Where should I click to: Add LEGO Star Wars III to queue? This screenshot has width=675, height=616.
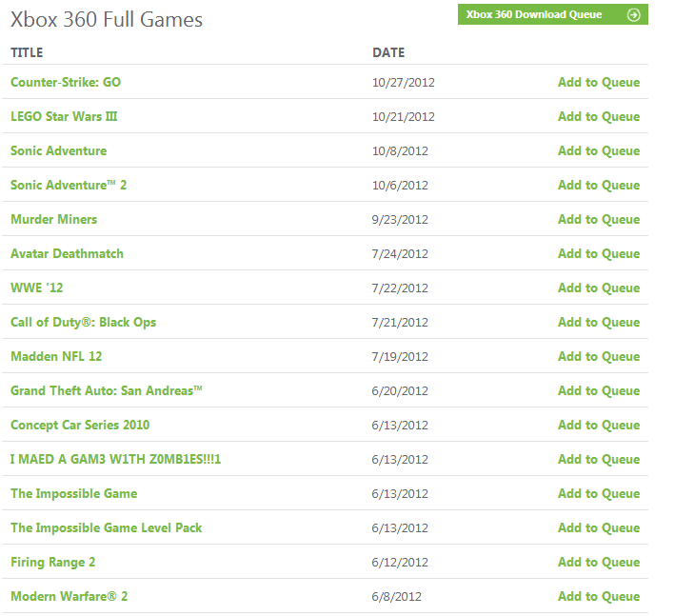(x=599, y=117)
